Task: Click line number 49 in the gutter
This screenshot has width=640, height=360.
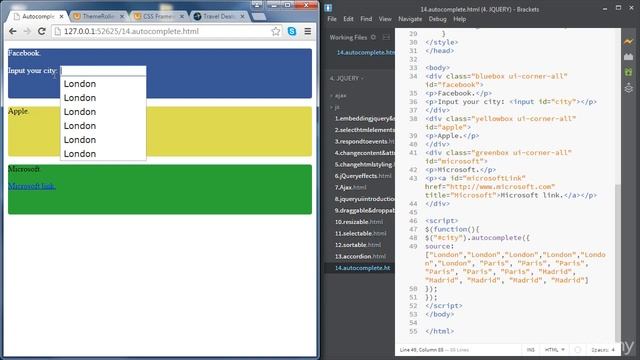Action: (x=413, y=246)
